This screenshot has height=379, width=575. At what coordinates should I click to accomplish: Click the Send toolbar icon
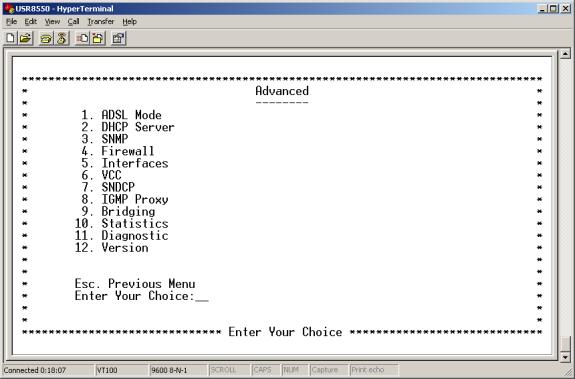[82, 38]
